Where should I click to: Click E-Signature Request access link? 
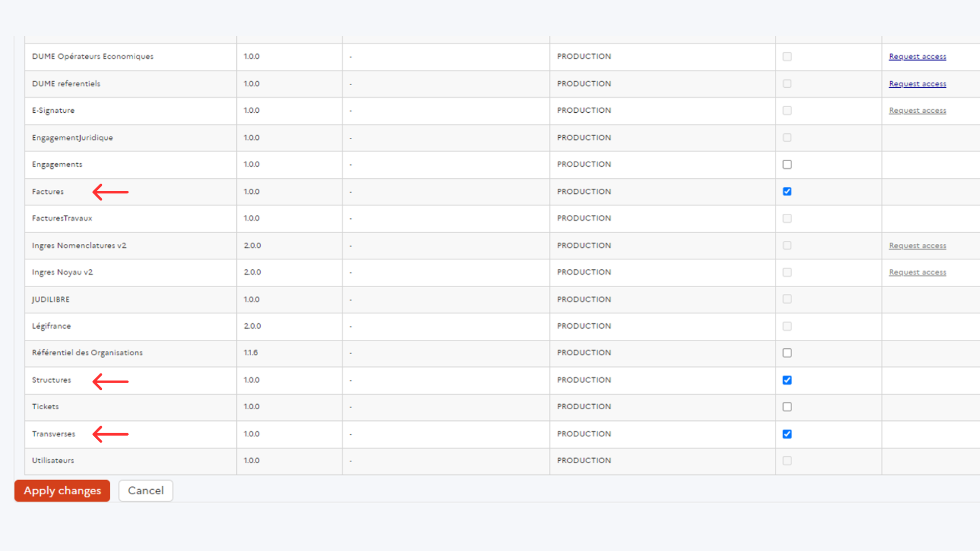(x=917, y=111)
